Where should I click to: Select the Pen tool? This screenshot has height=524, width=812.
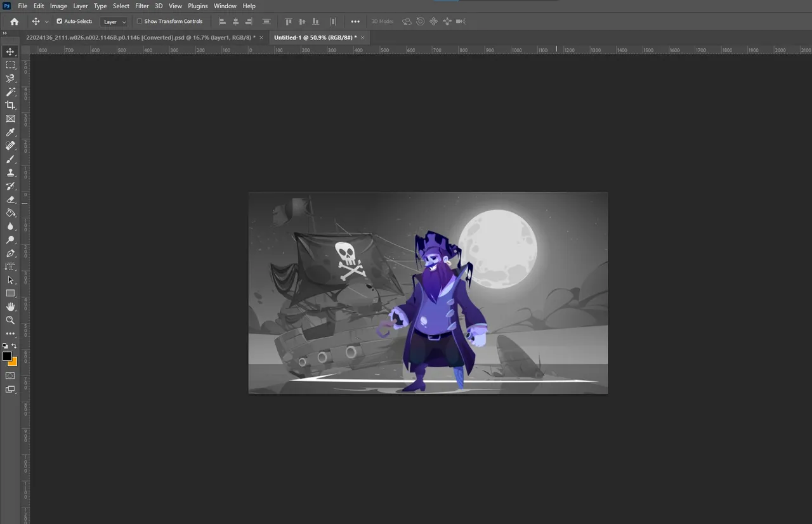10,253
